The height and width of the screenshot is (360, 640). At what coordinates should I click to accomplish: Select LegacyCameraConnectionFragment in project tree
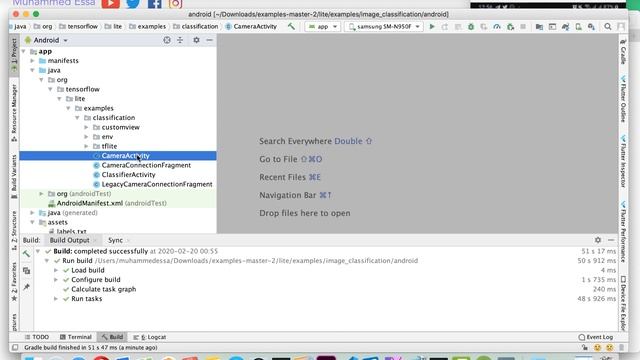coord(157,184)
